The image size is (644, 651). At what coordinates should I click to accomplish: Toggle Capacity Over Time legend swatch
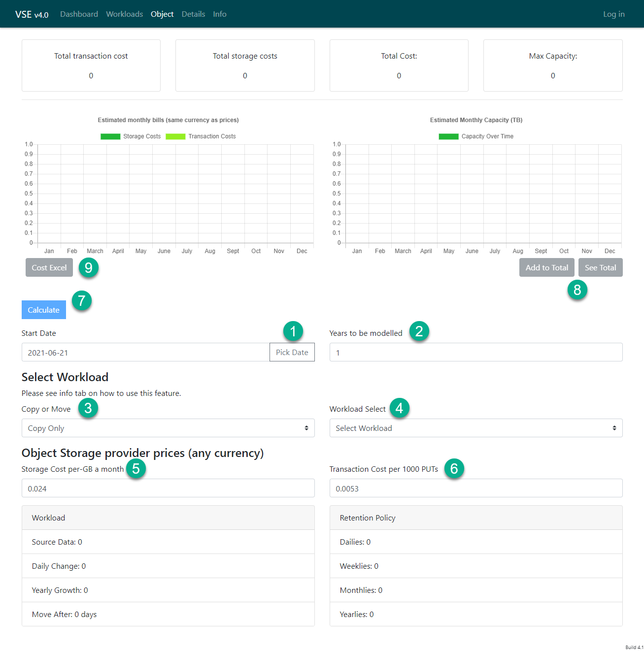click(448, 136)
